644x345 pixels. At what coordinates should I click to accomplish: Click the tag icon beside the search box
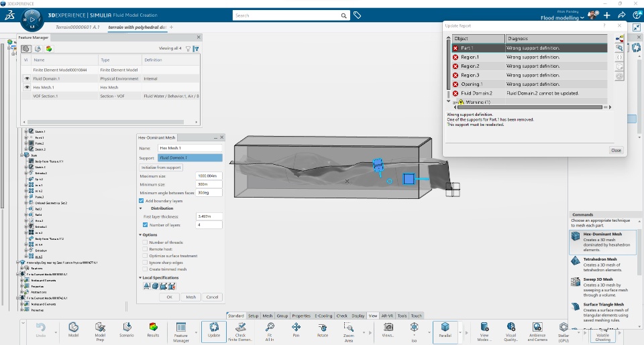(x=358, y=15)
